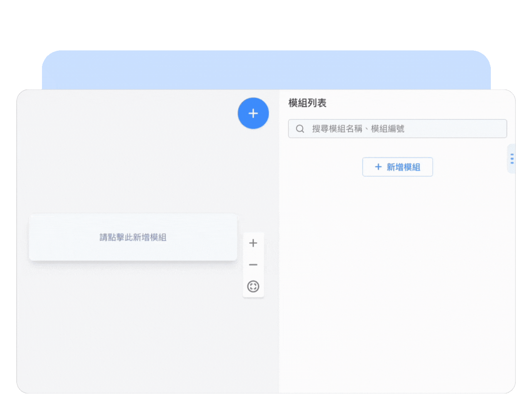532x416 pixels.
Task: Click the 請點擊此新增模組 text label
Action: [133, 238]
